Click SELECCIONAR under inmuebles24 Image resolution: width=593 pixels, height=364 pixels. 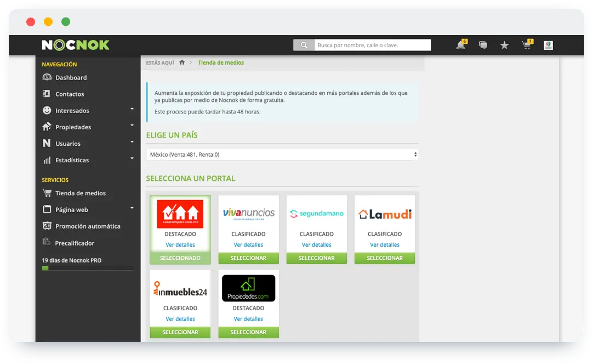coord(180,332)
